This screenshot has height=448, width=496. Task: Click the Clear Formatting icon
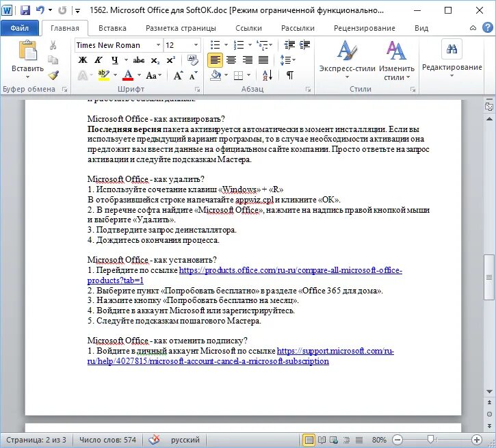192,60
